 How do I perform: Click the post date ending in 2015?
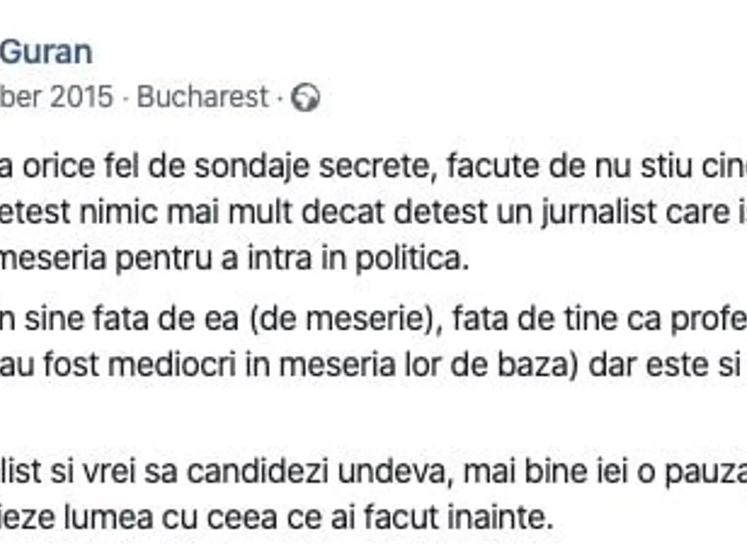pyautogui.click(x=56, y=98)
